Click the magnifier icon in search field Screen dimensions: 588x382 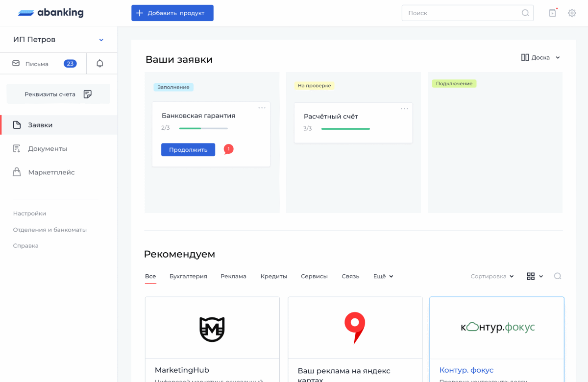click(x=525, y=13)
